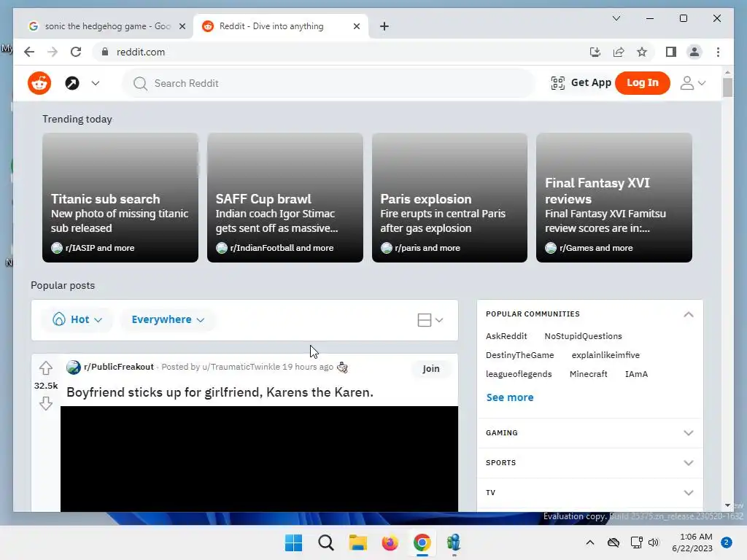Expand the Sports communities section
This screenshot has width=747, height=560.
tap(589, 463)
